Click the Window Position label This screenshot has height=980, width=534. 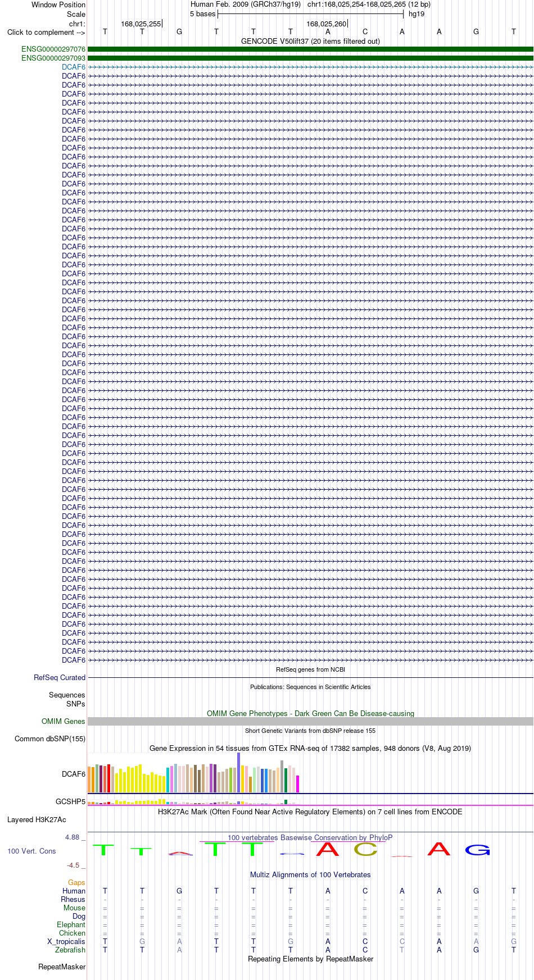[58, 4]
